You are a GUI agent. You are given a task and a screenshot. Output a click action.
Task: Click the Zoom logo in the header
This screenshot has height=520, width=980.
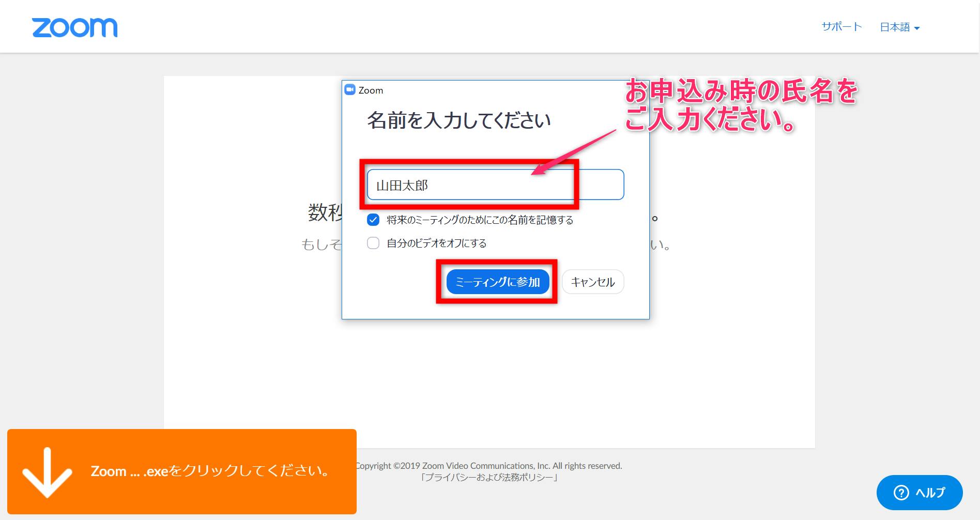coord(74,27)
